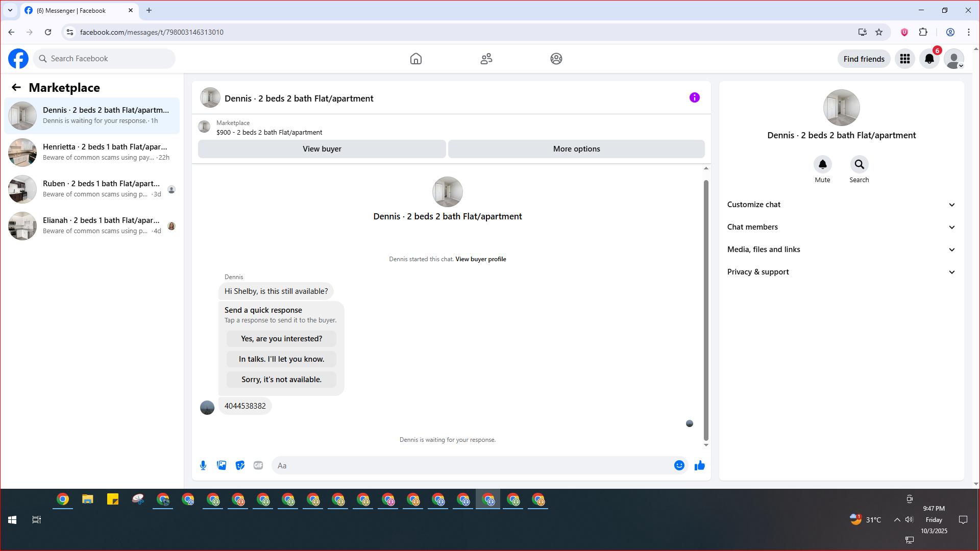Image resolution: width=980 pixels, height=551 pixels.
Task: Open Elianah 2 beds 1 bath conversation
Action: 92,226
